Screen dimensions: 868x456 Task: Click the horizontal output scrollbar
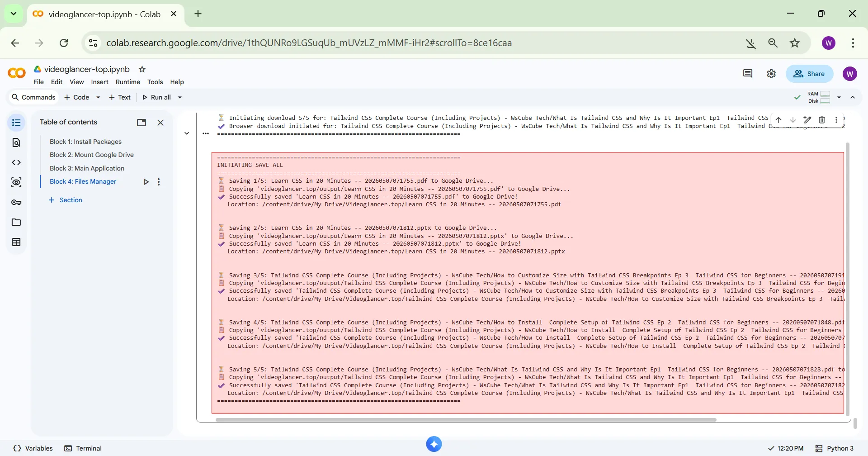coord(466,420)
